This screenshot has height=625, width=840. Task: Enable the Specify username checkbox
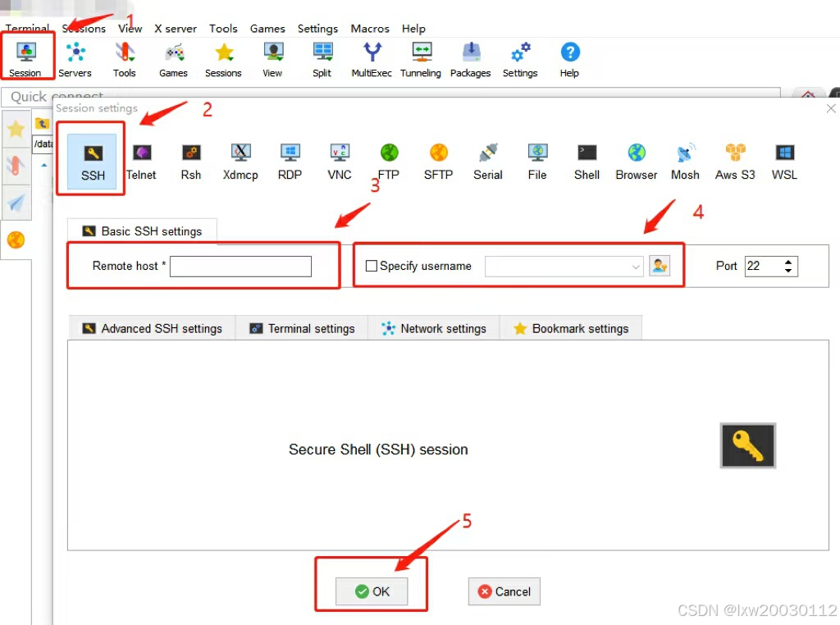(x=372, y=266)
